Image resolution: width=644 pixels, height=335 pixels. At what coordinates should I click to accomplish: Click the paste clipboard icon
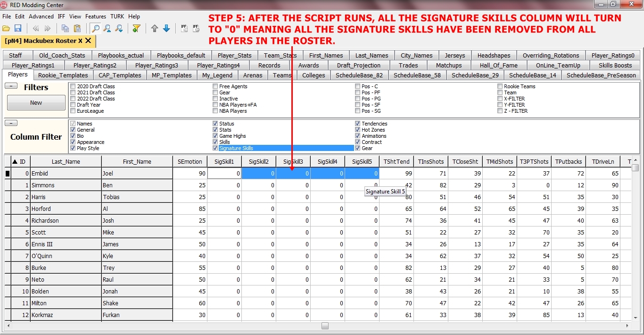[77, 29]
